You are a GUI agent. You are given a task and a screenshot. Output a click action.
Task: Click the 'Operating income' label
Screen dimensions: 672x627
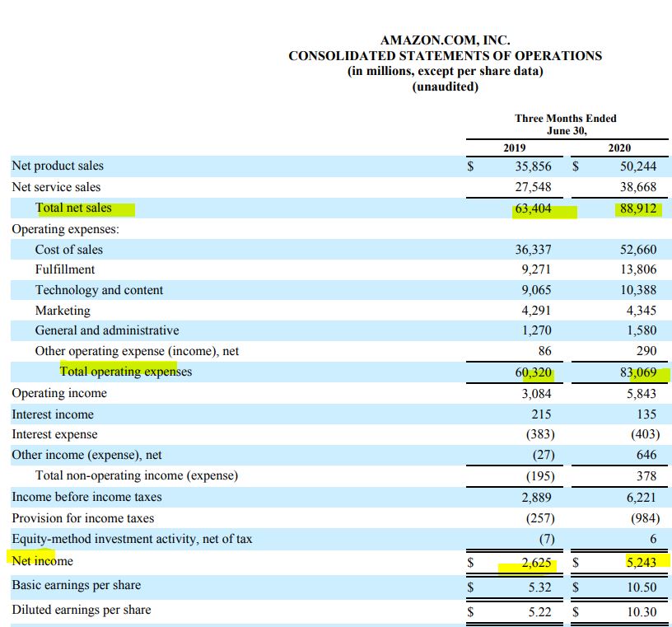point(59,393)
